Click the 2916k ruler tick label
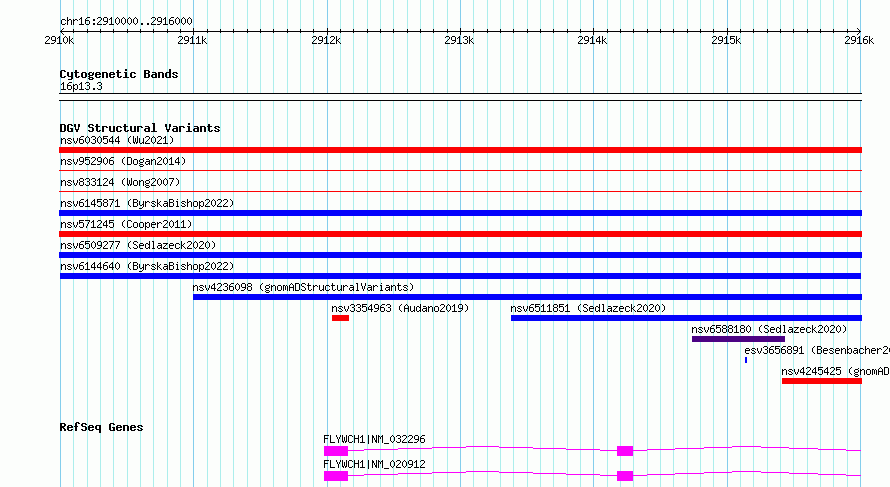This screenshot has height=487, width=890. coord(859,40)
